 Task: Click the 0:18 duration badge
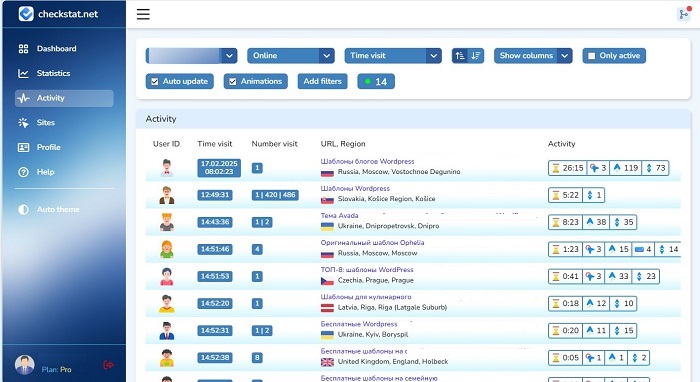[x=565, y=304]
